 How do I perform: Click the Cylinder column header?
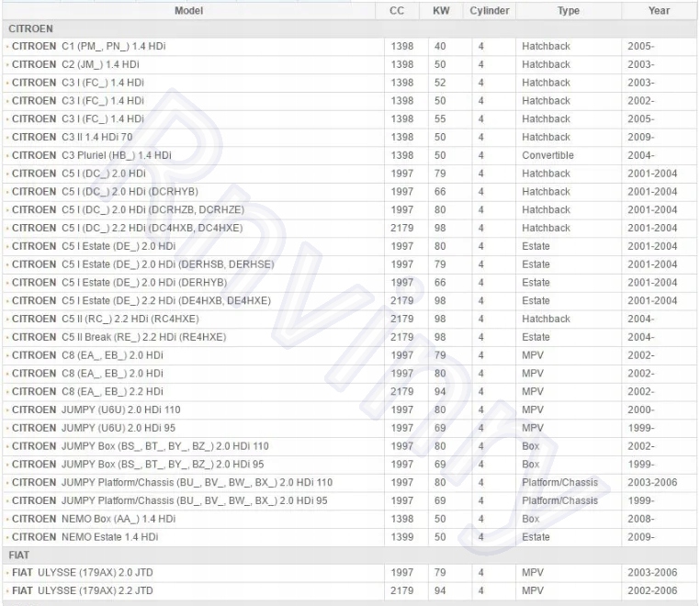click(x=490, y=11)
